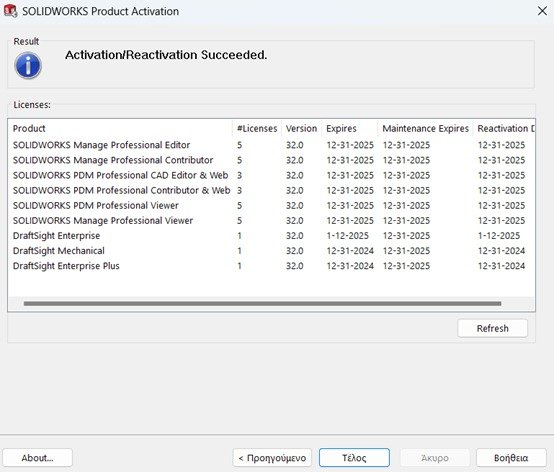Click the blue information icon in Result

click(x=28, y=66)
